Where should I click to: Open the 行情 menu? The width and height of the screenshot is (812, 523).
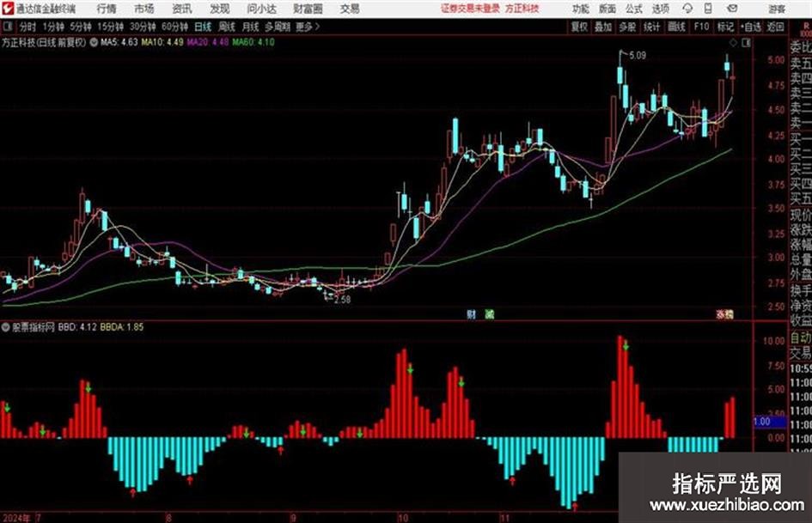[107, 9]
